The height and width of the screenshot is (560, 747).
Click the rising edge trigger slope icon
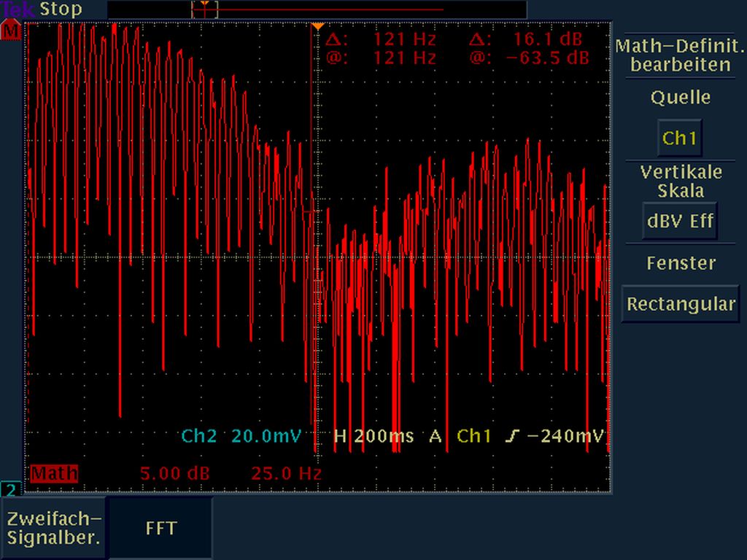[x=513, y=436]
